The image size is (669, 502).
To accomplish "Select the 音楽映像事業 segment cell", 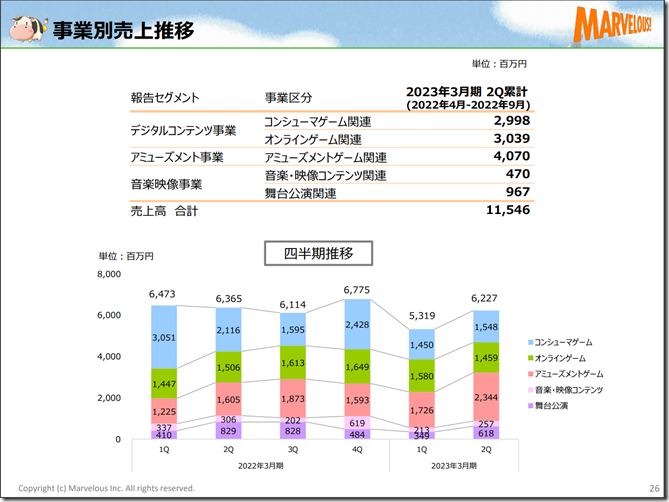I will (x=166, y=184).
